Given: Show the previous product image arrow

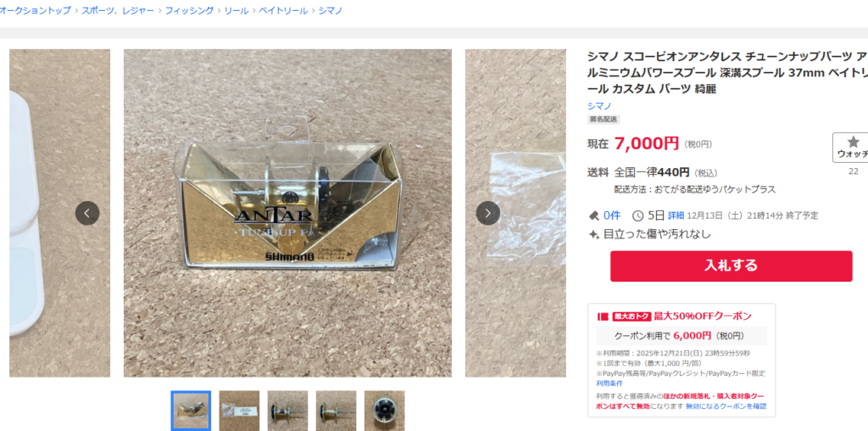Looking at the screenshot, I should click(87, 213).
